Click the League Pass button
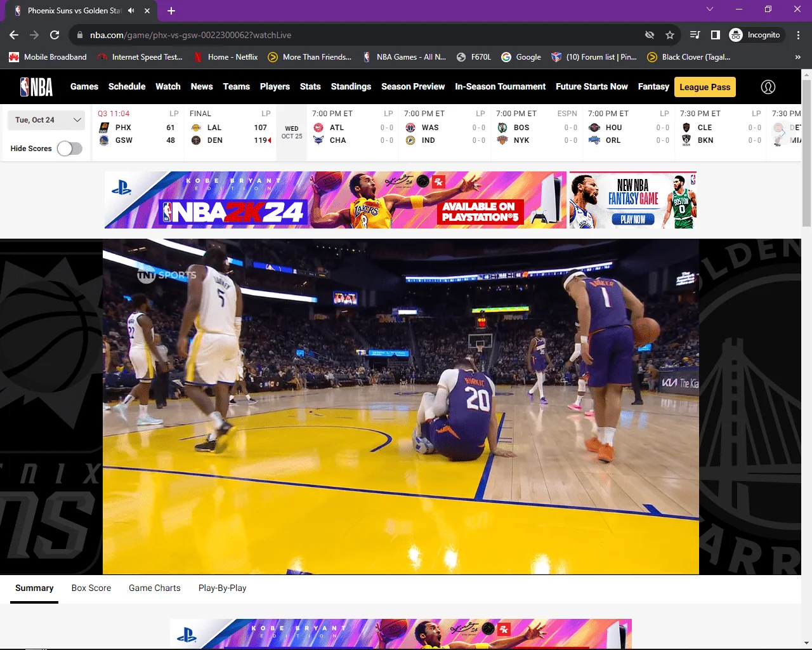Viewport: 812px width, 650px height. point(705,87)
